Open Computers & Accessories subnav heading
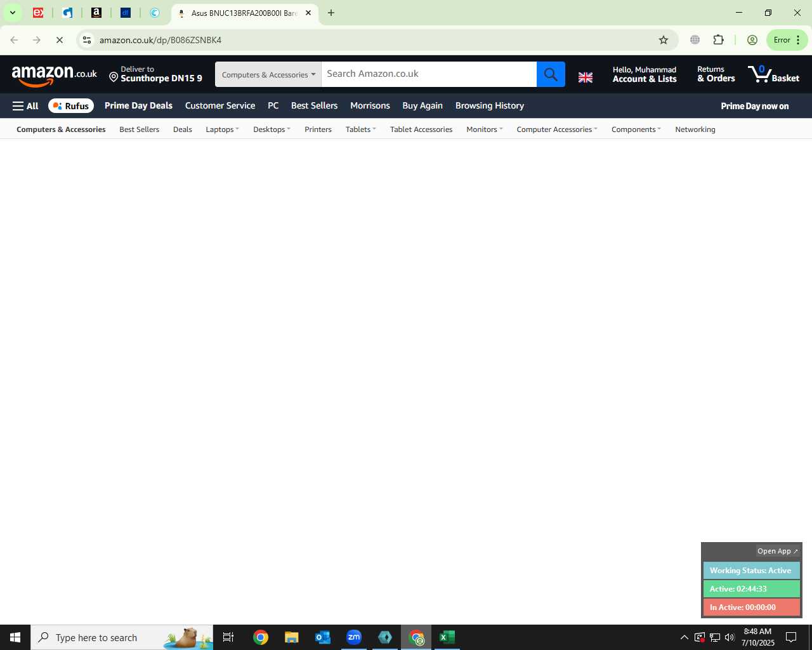 [x=61, y=129]
